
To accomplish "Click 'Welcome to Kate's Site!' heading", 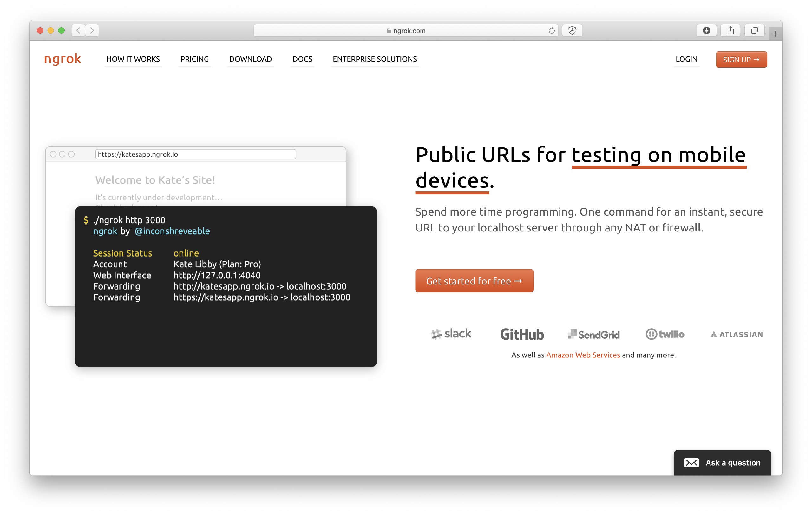I will click(x=155, y=180).
